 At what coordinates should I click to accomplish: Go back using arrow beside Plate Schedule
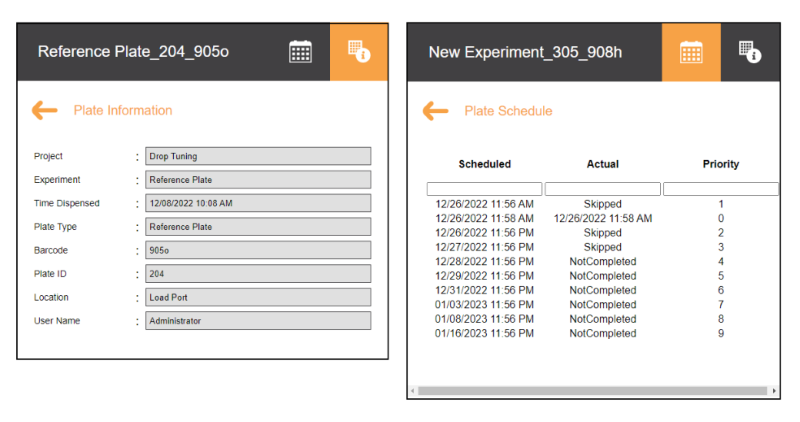click(x=435, y=111)
